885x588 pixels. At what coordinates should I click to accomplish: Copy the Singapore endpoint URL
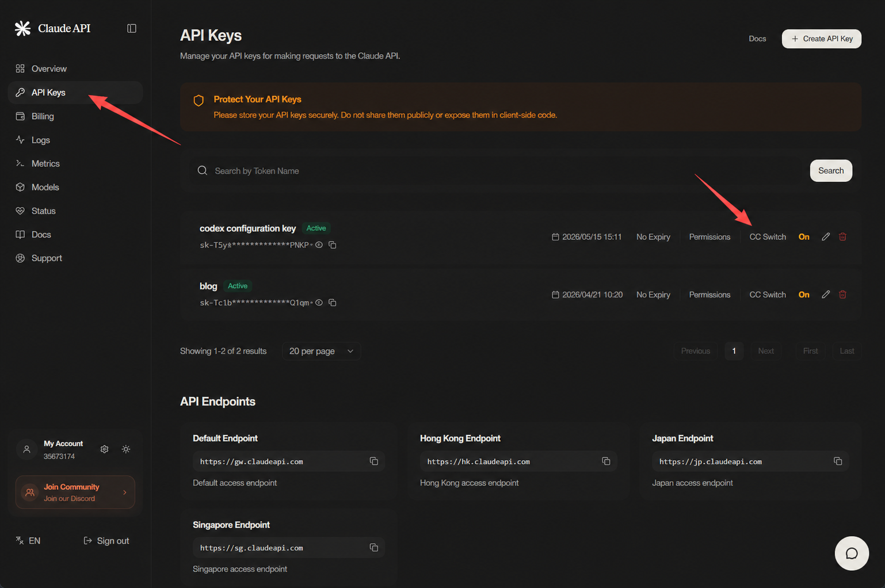[374, 548]
